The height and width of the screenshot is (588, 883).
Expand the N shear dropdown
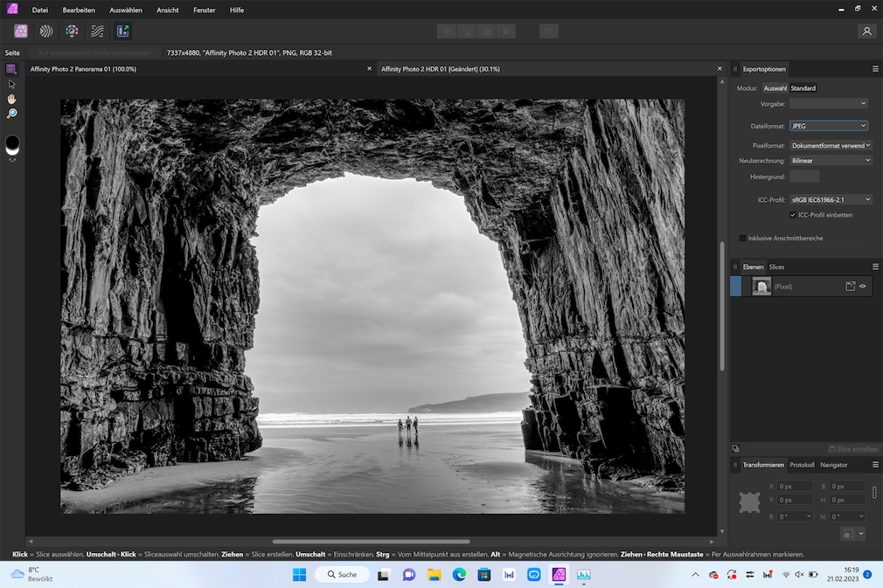coord(861,516)
